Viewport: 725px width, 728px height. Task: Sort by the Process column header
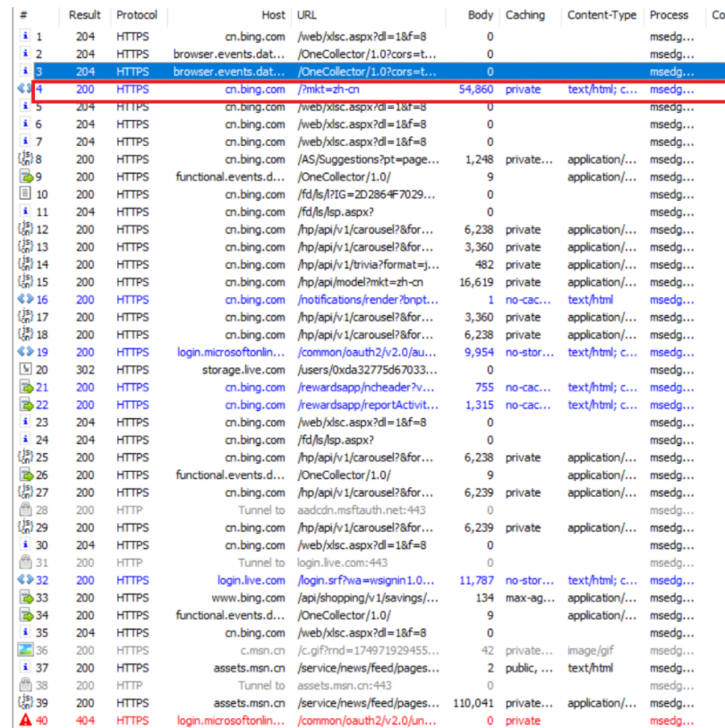pos(669,15)
